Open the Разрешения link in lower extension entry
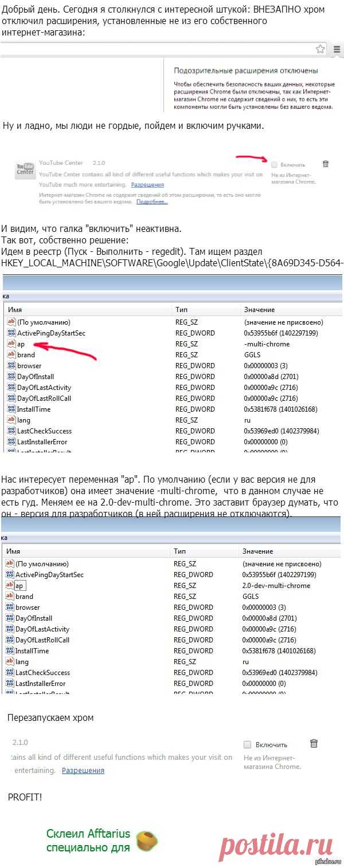Image resolution: width=344 pixels, height=868 pixels. click(x=83, y=771)
